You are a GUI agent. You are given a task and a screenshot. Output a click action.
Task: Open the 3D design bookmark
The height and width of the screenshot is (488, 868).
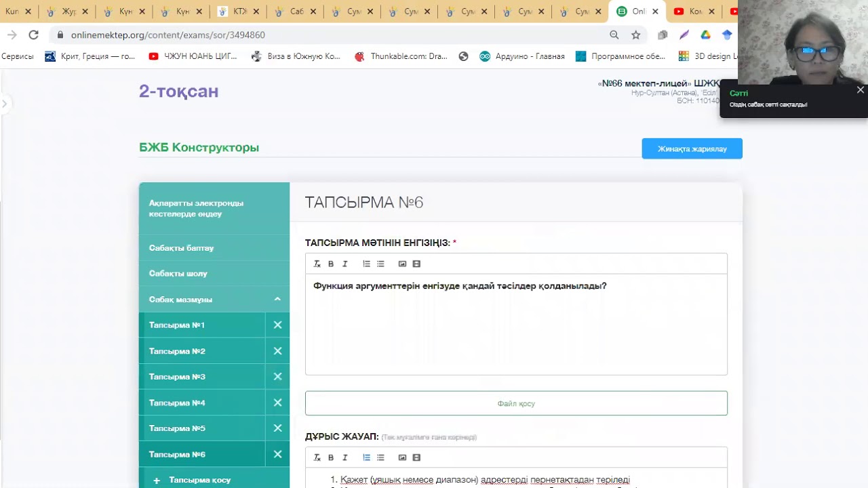707,56
